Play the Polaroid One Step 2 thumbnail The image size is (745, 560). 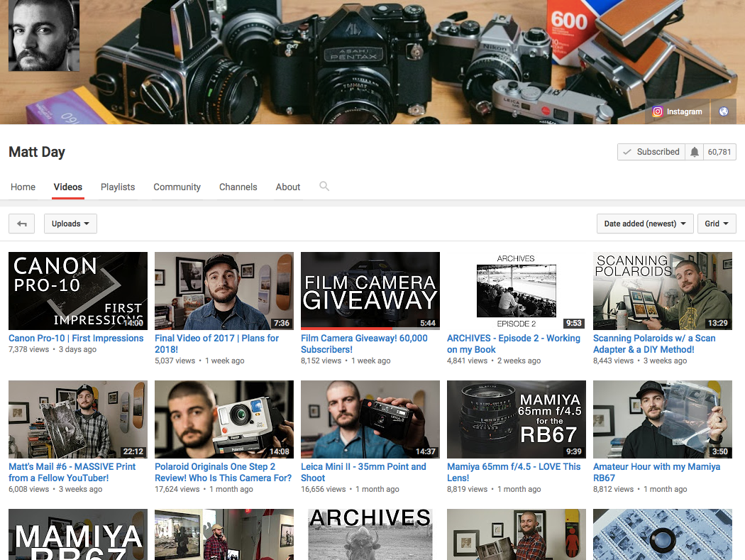[x=224, y=419]
